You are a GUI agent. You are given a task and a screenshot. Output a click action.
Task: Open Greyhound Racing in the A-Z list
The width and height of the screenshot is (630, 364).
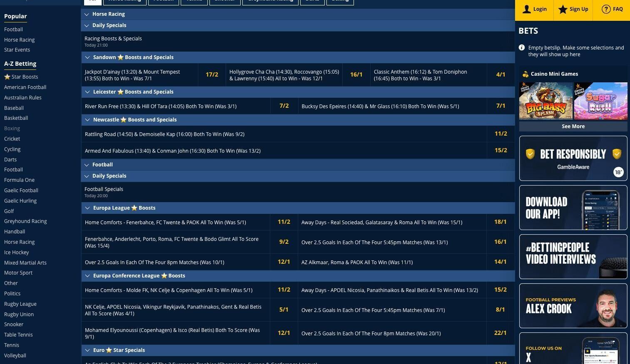(25, 221)
